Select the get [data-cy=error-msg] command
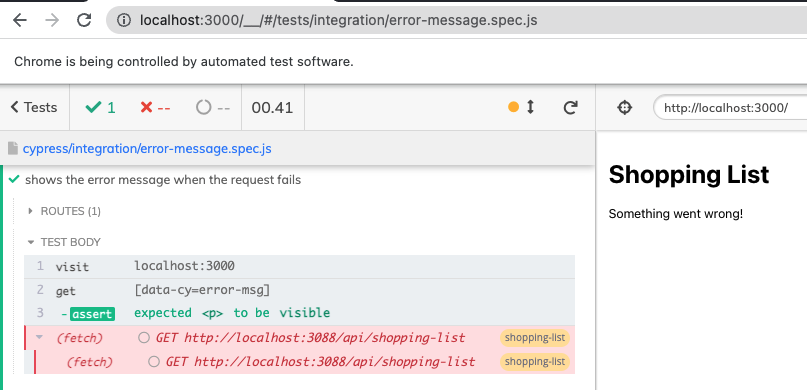807x390 pixels. (300, 290)
